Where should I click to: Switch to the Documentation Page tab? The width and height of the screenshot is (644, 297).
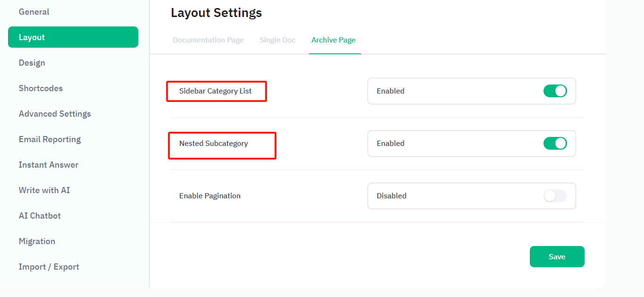[x=208, y=40]
